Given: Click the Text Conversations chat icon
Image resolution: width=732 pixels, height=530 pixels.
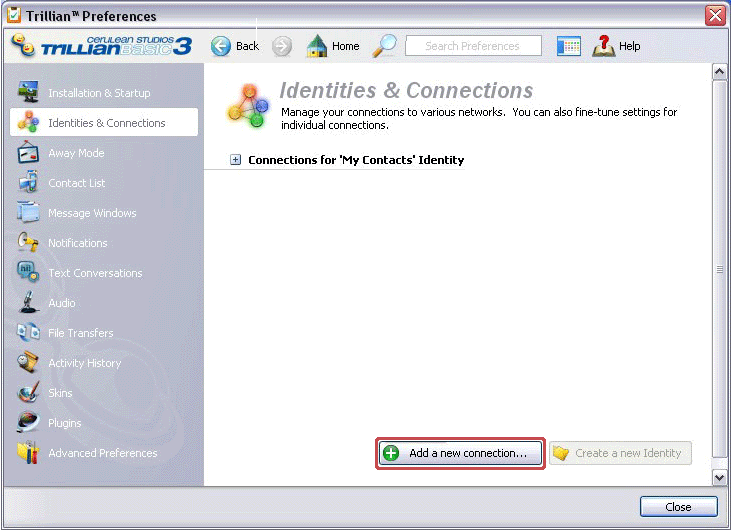Looking at the screenshot, I should [x=28, y=272].
